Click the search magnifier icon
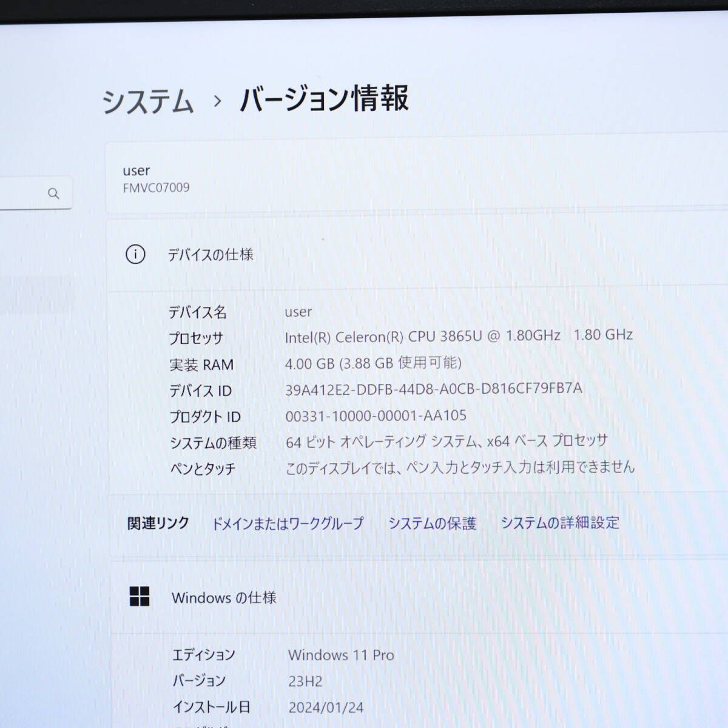Viewport: 728px width, 728px height. (53, 194)
